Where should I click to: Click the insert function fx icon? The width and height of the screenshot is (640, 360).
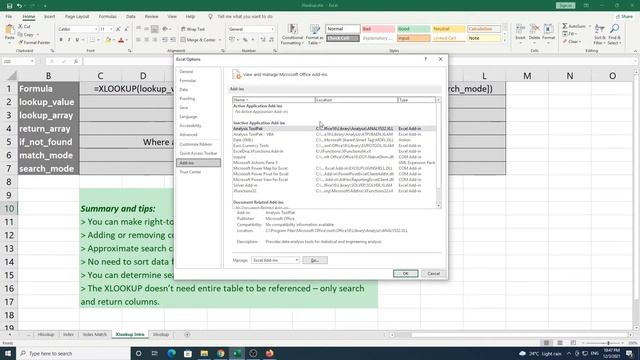(76, 61)
